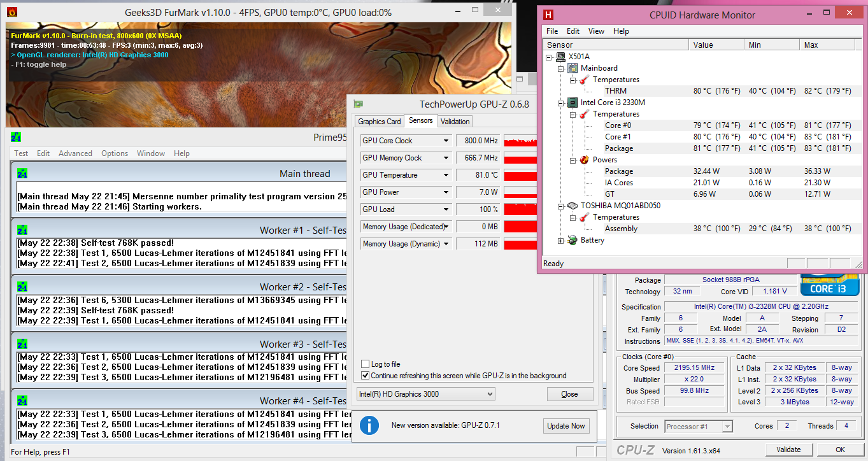Click the FurMark flame icon in title bar
Viewport: 868px width, 461px height.
pyautogui.click(x=11, y=12)
